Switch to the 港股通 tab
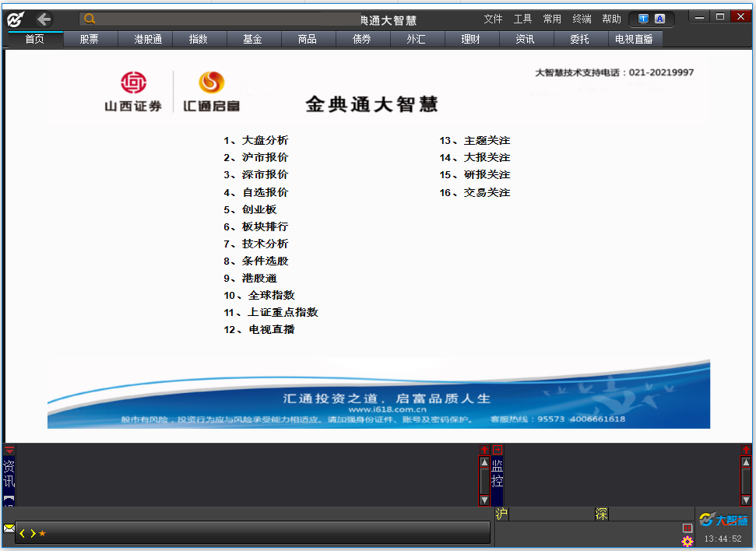This screenshot has height=551, width=756. [148, 39]
